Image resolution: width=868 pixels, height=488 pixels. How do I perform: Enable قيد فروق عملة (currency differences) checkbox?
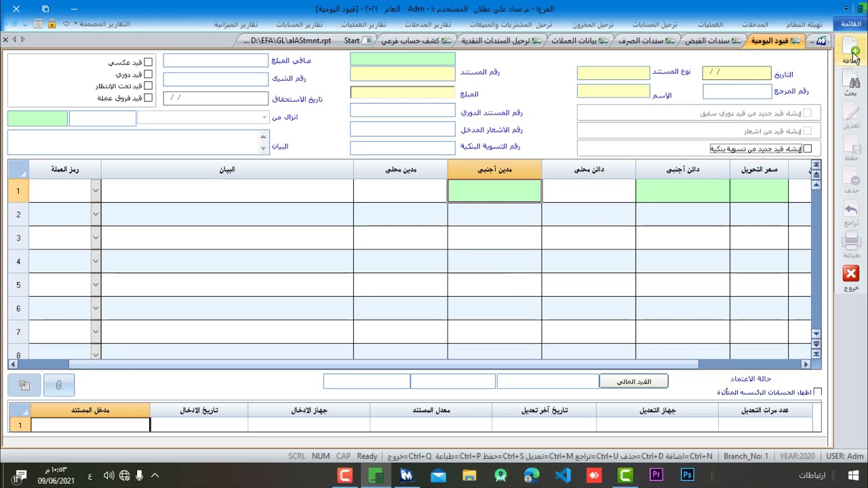[x=148, y=98]
